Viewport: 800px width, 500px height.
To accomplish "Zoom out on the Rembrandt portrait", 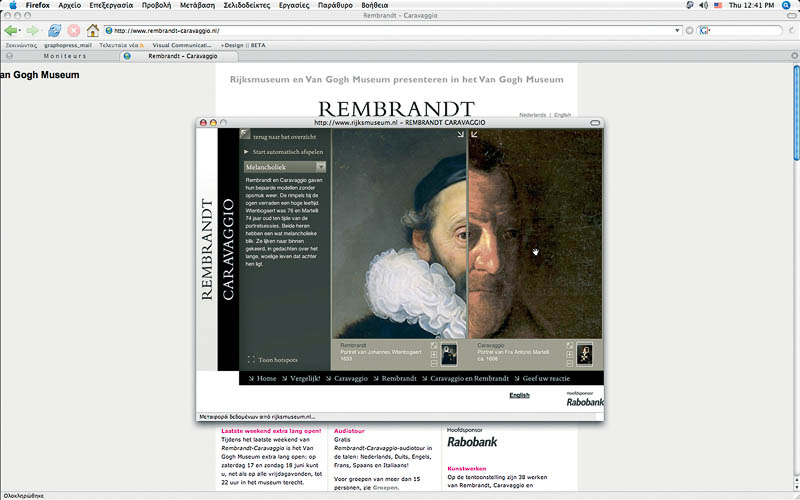I will click(434, 364).
